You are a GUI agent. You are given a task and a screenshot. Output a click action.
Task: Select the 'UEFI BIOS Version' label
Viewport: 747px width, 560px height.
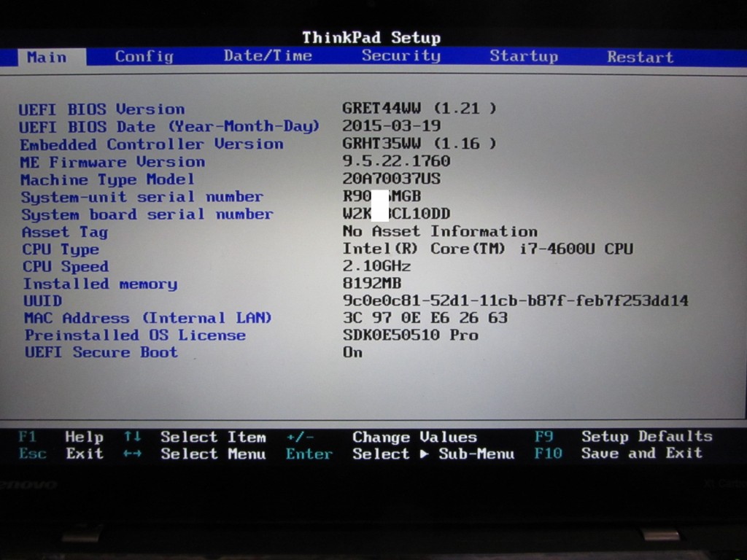pos(101,109)
